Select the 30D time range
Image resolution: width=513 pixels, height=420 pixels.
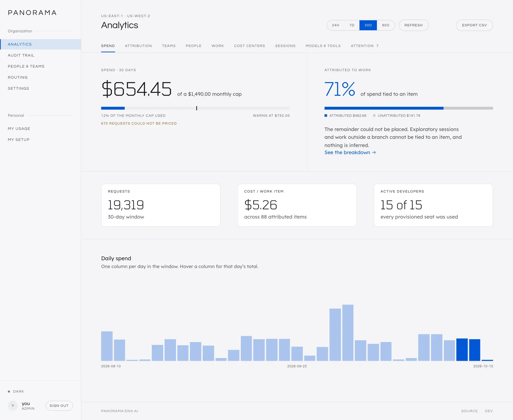pyautogui.click(x=368, y=25)
